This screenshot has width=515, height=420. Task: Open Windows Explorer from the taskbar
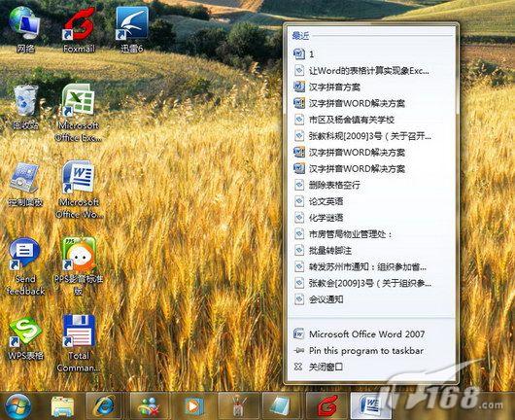pyautogui.click(x=62, y=406)
